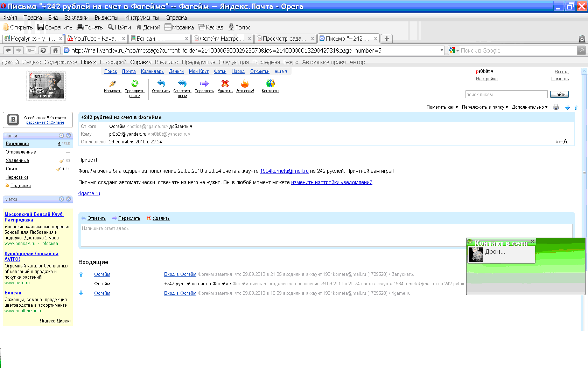588x368 pixels.
Task: Collapse the Метки labels panel
Action: (x=69, y=199)
